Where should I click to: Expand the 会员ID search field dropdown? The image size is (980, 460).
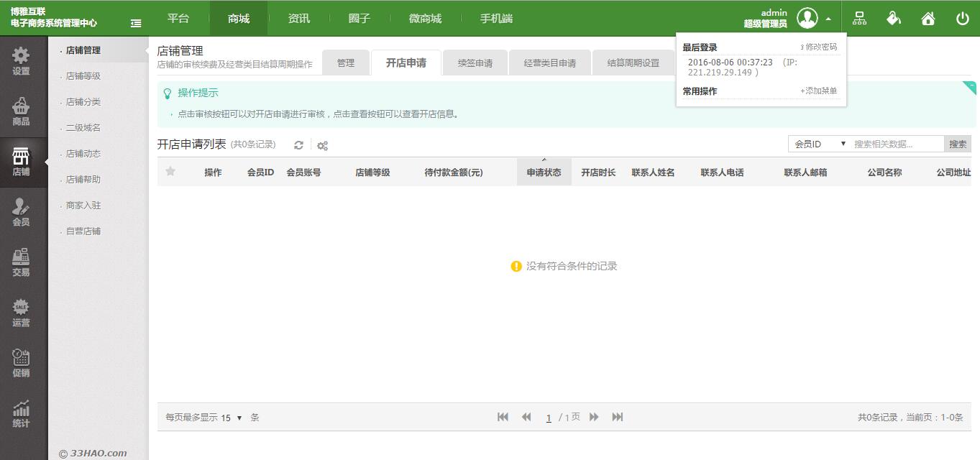[820, 144]
